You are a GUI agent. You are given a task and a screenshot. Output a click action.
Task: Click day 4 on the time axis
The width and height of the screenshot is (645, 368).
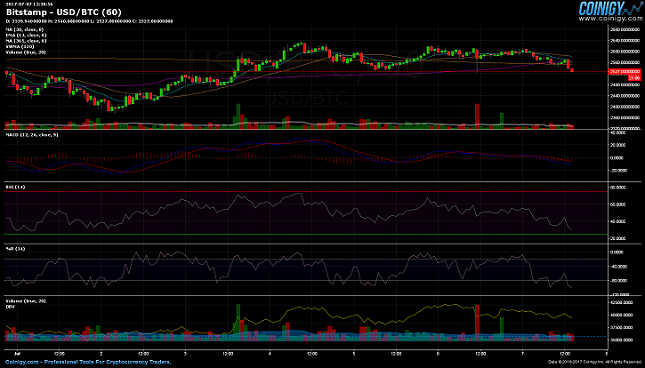(x=269, y=353)
